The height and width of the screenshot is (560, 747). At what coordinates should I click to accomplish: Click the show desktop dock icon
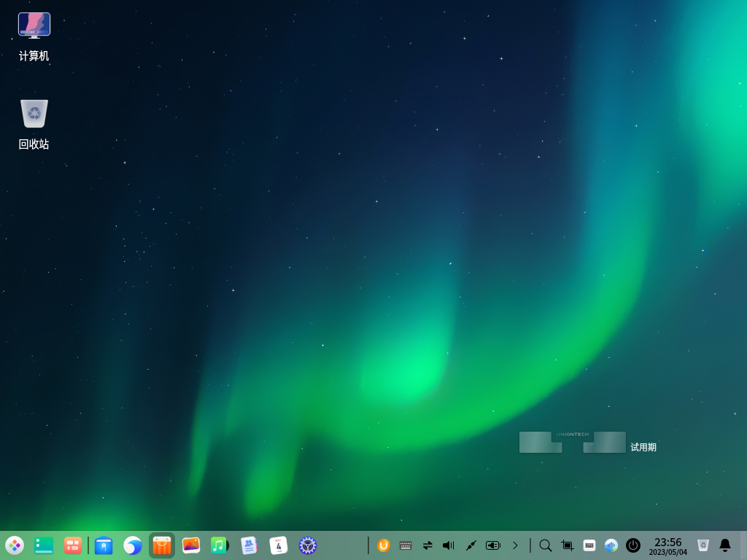44,545
